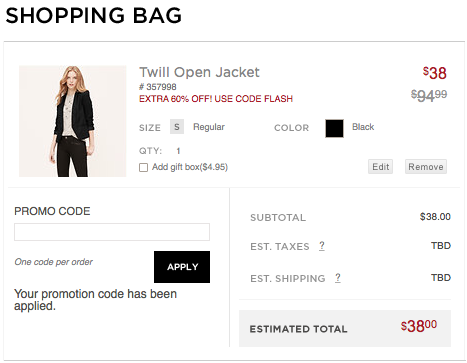The image size is (467, 363).
Task: Click the Add gift box($4.95) label
Action: tap(190, 167)
